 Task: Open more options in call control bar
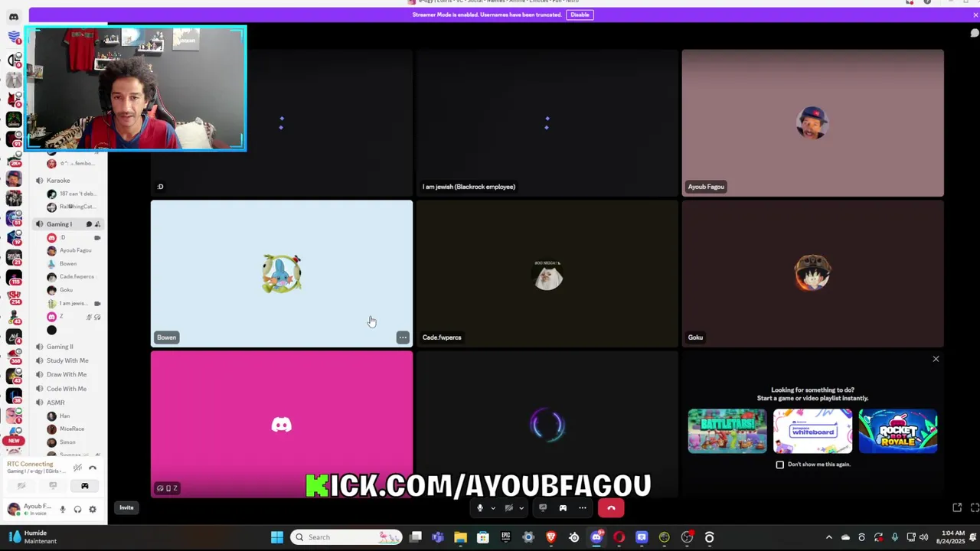[x=583, y=508]
